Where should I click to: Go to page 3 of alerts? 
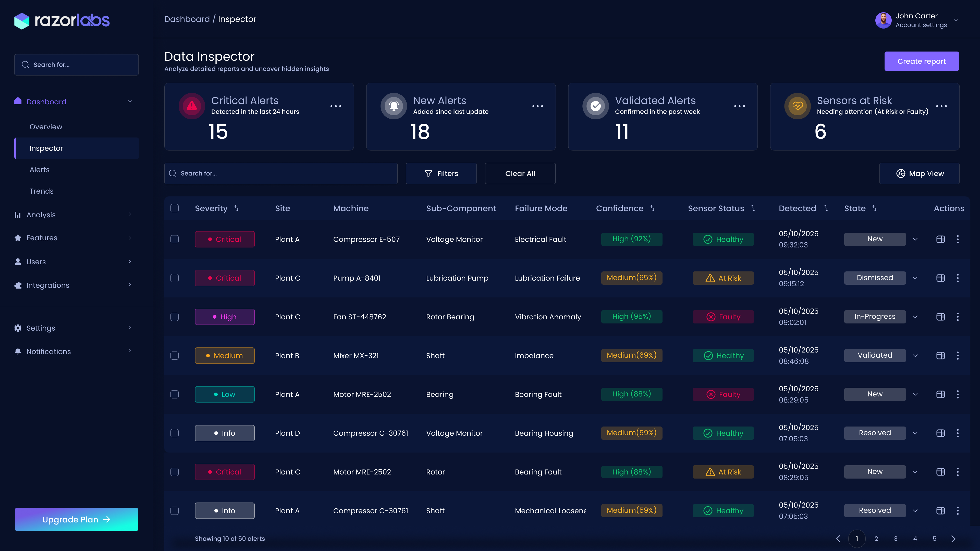pos(896,539)
